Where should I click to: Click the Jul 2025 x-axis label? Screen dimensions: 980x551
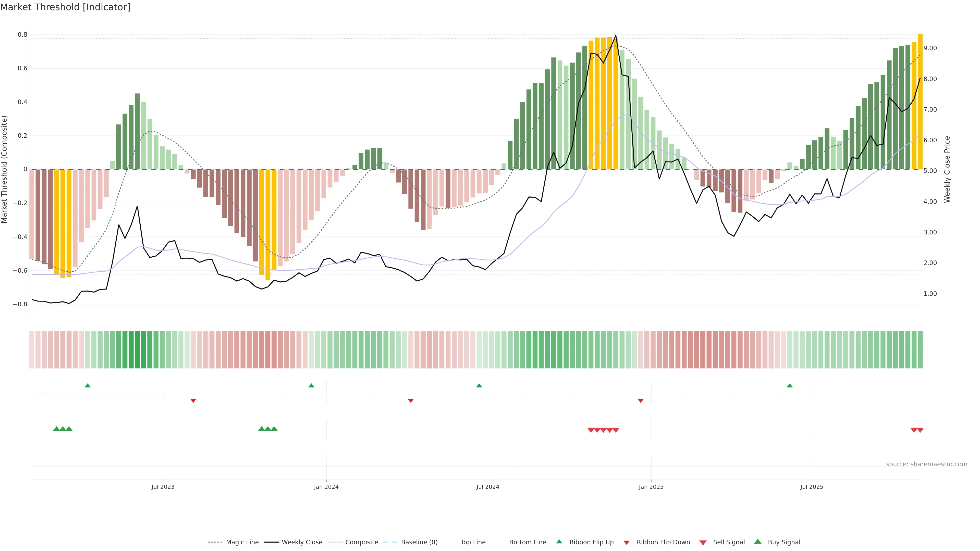(812, 487)
